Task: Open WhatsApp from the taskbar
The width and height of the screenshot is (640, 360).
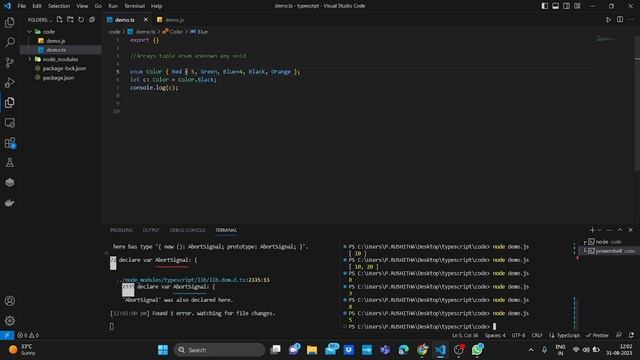Action: [477, 350]
